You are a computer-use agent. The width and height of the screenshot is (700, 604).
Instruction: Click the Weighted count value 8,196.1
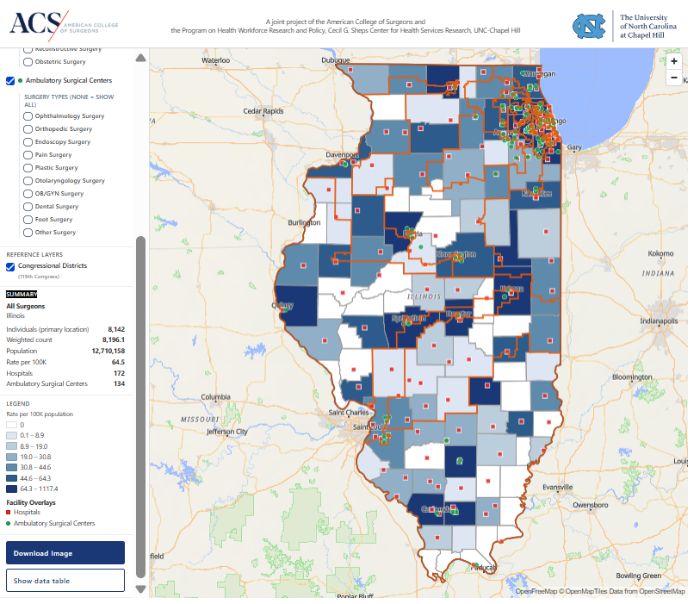coord(114,340)
